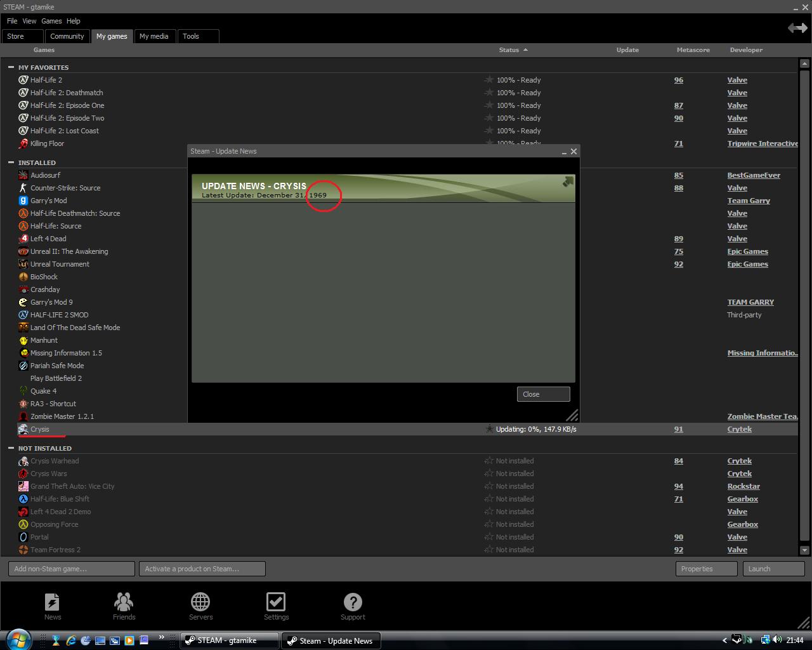Toggle favorite star for Portal

489,537
